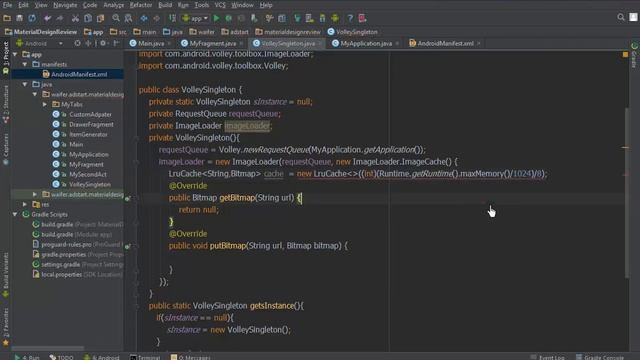Select ItemGenerator class in project tree
Image resolution: width=640 pixels, height=360 pixels.
pos(88,134)
